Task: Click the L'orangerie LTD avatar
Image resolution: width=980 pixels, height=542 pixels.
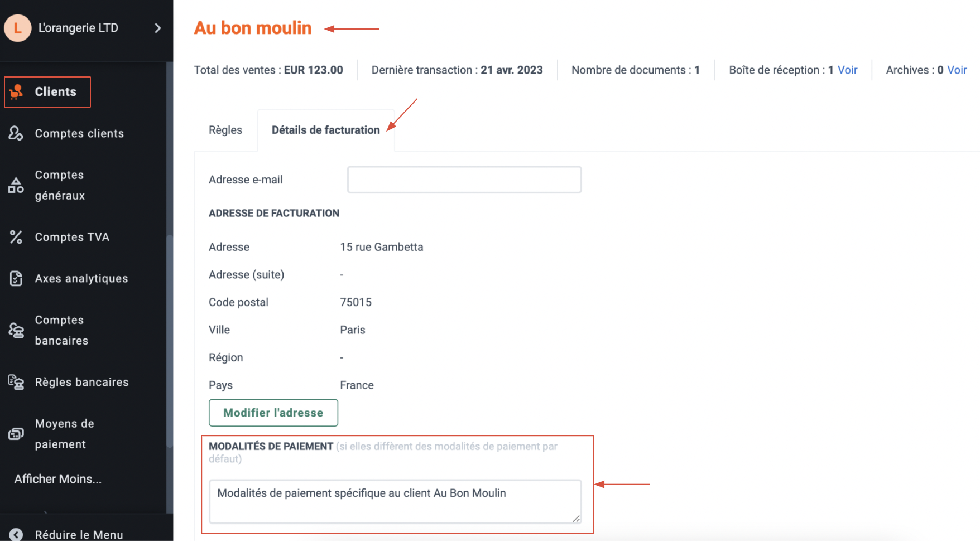Action: tap(18, 28)
